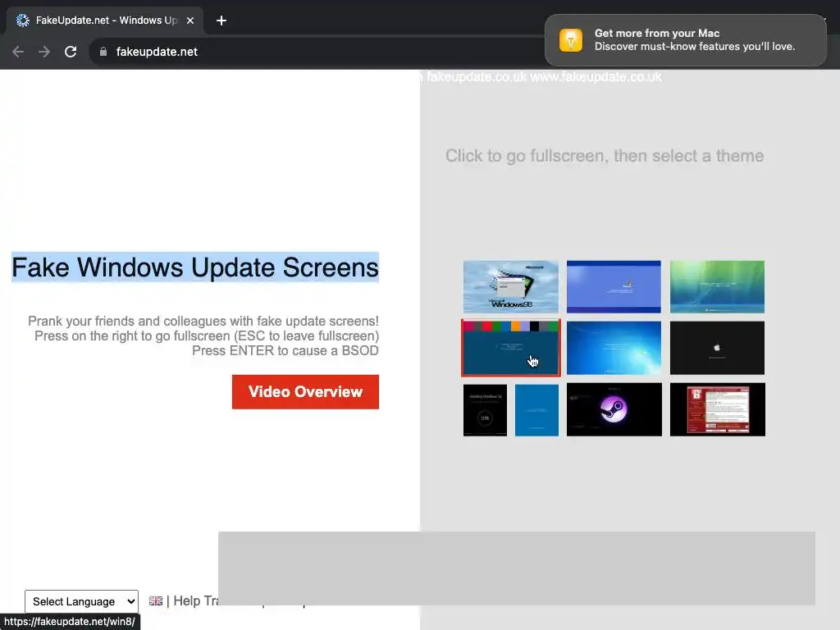Screen dimensions: 840x630
Task: Select the Windows 98 update theme thumbnail
Action: click(510, 286)
